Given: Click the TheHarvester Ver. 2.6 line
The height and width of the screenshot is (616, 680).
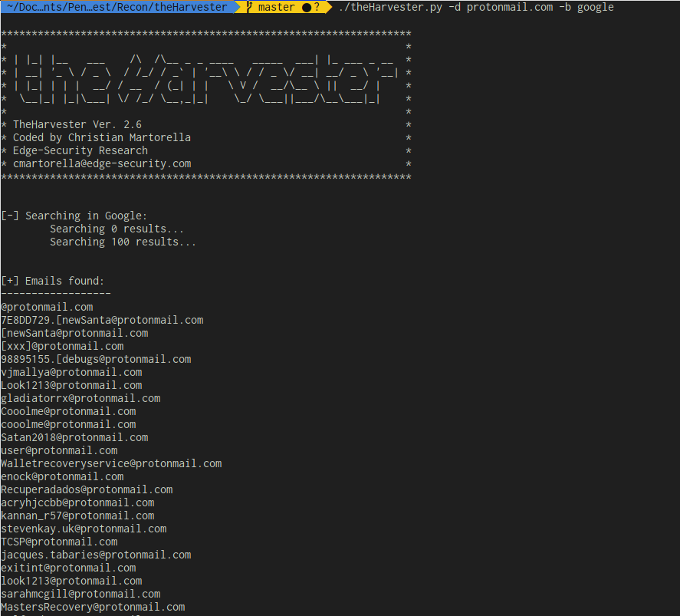Looking at the screenshot, I should [77, 124].
